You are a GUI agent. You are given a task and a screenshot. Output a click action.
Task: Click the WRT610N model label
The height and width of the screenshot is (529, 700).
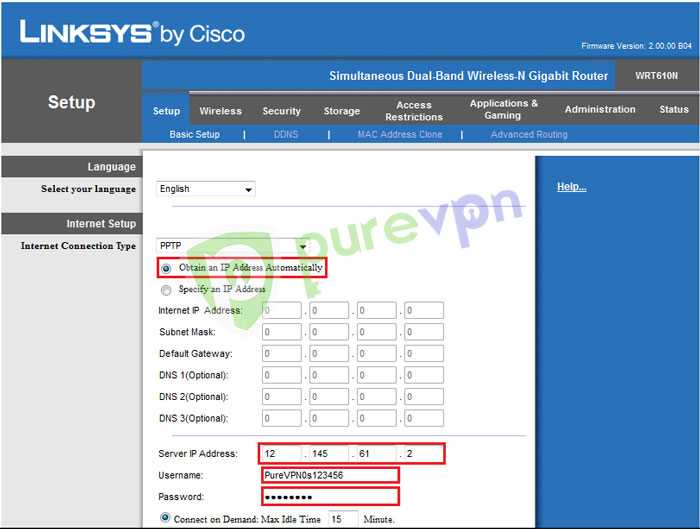click(x=656, y=76)
